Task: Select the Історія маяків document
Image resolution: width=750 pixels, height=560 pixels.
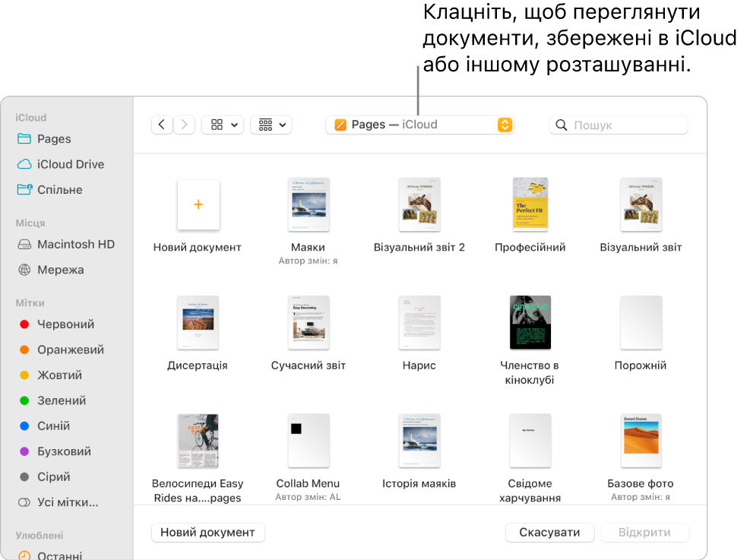Action: (x=419, y=441)
